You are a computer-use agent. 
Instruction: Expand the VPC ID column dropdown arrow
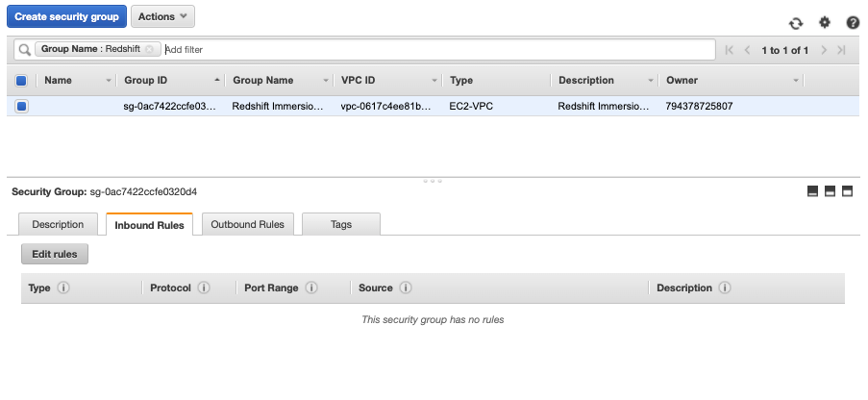coord(434,81)
